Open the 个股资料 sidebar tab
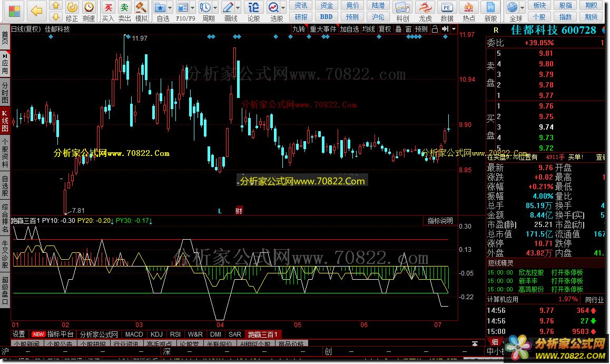610x364 pixels. click(x=5, y=152)
